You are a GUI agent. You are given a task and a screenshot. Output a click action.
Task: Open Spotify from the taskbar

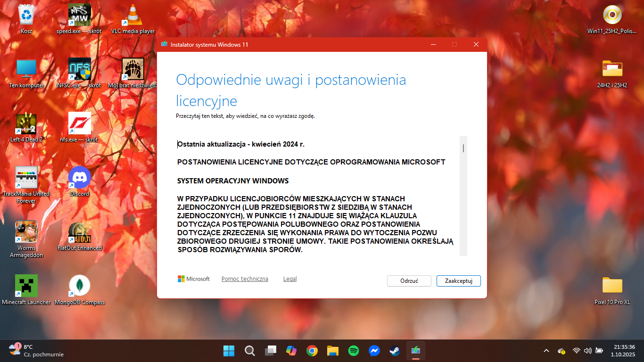tap(354, 351)
